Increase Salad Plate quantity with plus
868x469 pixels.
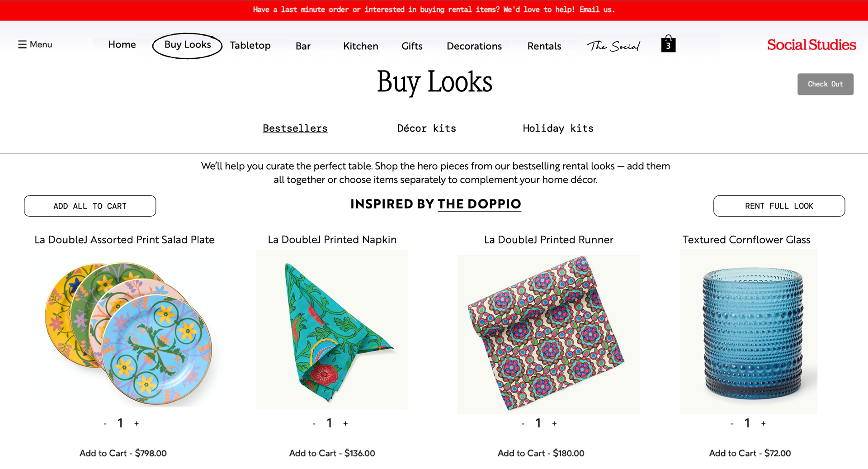point(137,423)
